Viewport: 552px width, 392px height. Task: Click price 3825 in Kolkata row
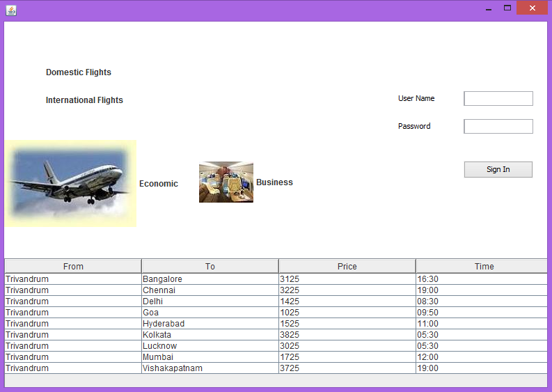(x=347, y=335)
